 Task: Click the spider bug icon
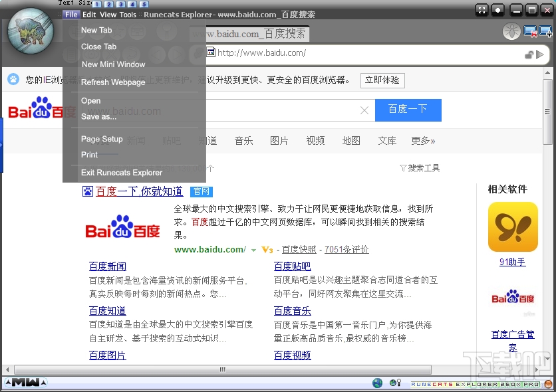pyautogui.click(x=511, y=31)
